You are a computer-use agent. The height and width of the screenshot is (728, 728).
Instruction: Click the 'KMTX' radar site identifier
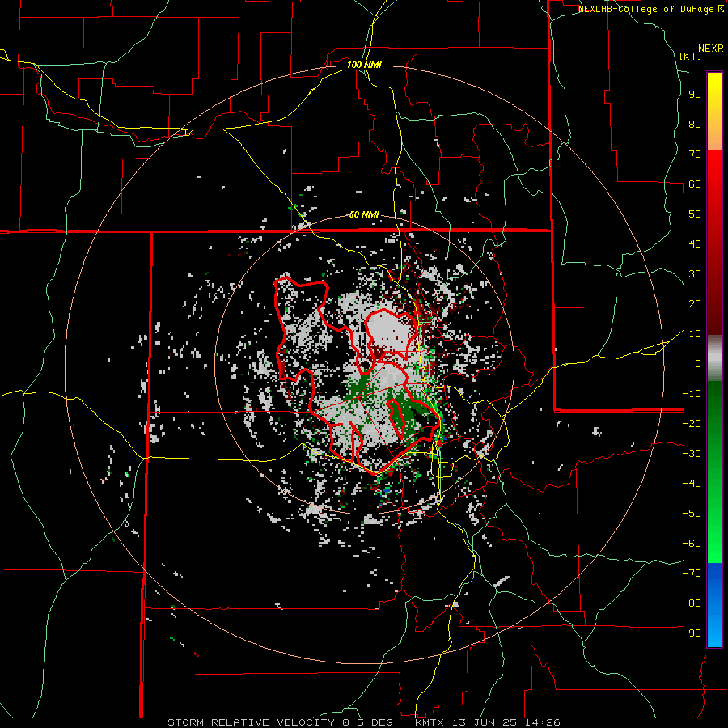tap(429, 722)
